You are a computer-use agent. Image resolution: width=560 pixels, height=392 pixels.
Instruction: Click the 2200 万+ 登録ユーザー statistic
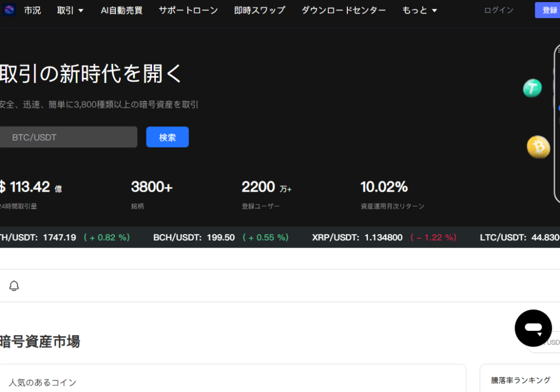point(267,194)
